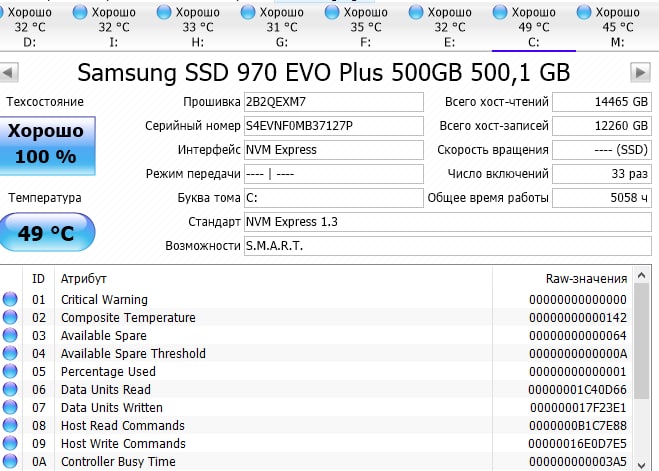Click raw value 00000001C40D66
This screenshot has width=659, height=471.
(577, 390)
